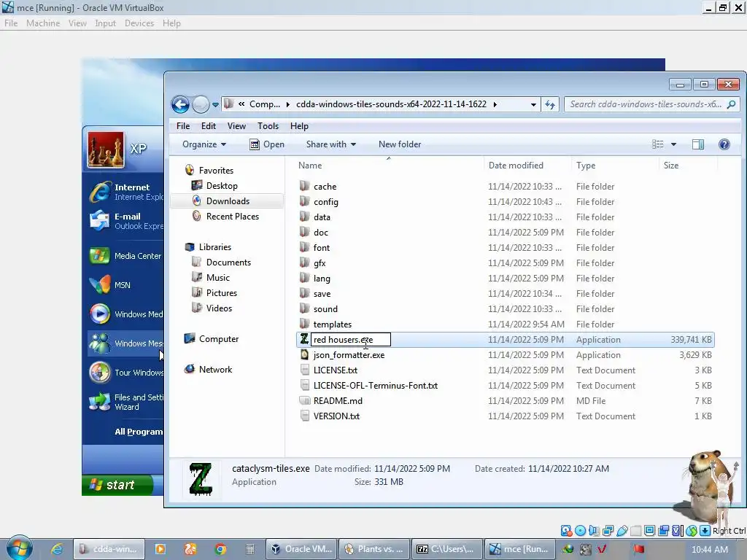Image resolution: width=747 pixels, height=560 pixels.
Task: Select Computer in navigation pane
Action: [x=218, y=339]
